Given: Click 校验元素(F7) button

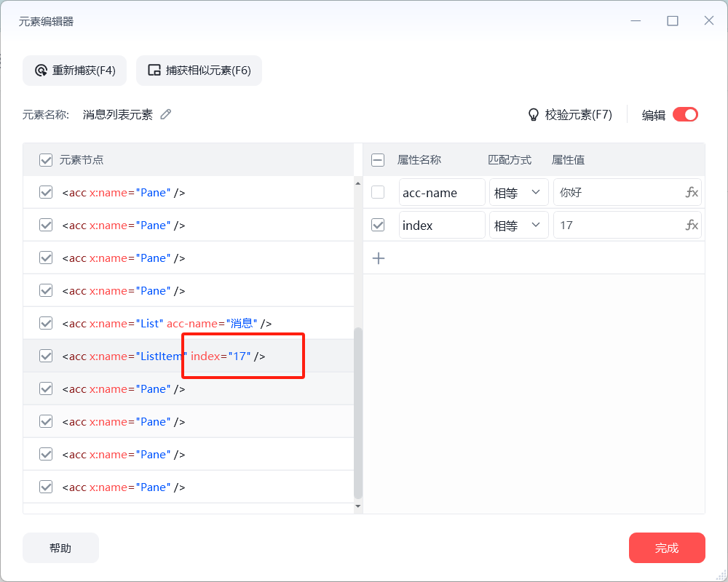Looking at the screenshot, I should pos(571,115).
